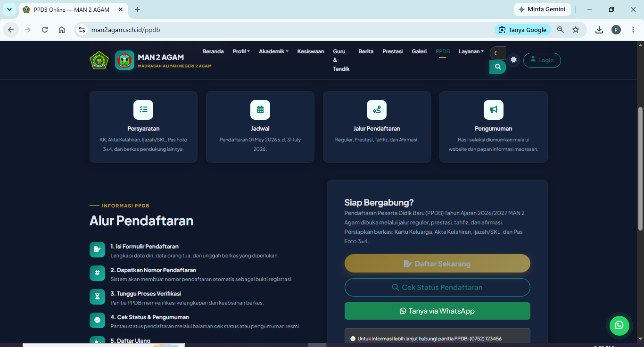Click the MAN 2 AGAM school logo
The width and height of the screenshot is (644, 347).
tap(124, 60)
